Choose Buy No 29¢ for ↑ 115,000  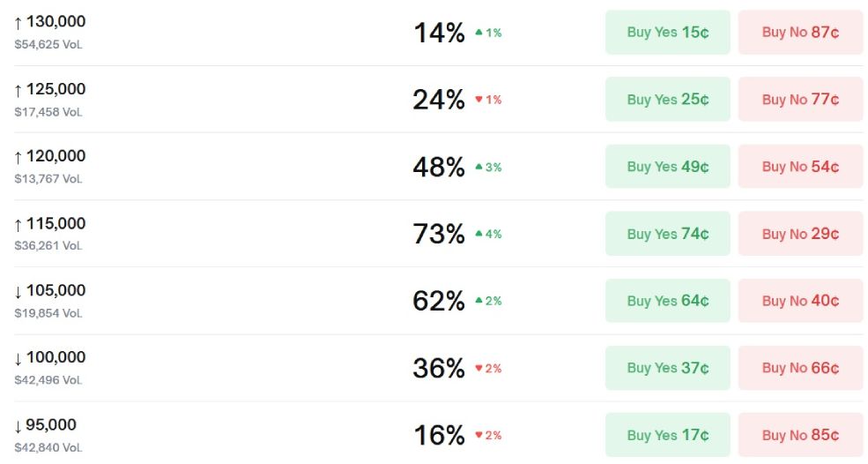click(800, 234)
